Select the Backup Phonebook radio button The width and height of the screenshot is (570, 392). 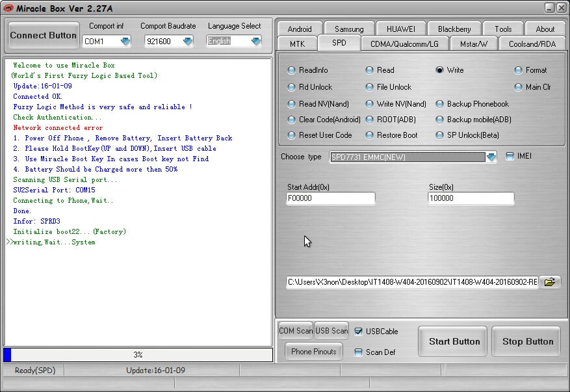439,104
